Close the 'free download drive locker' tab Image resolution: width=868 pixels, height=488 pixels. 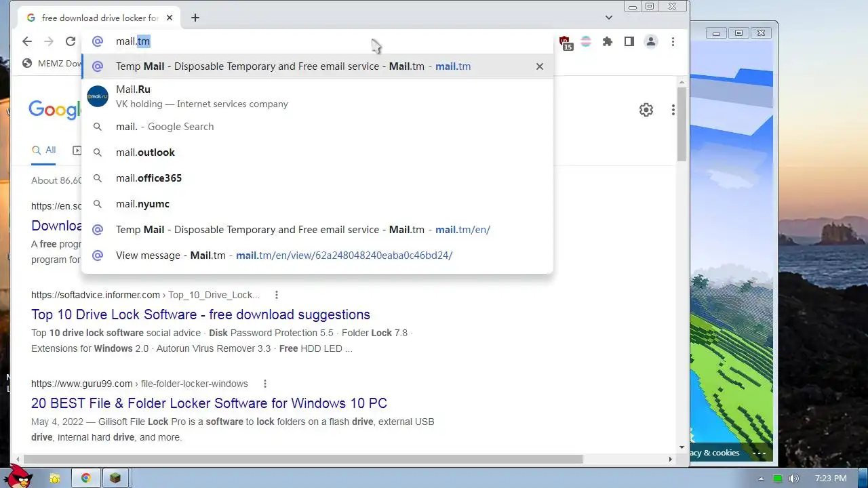pos(170,18)
